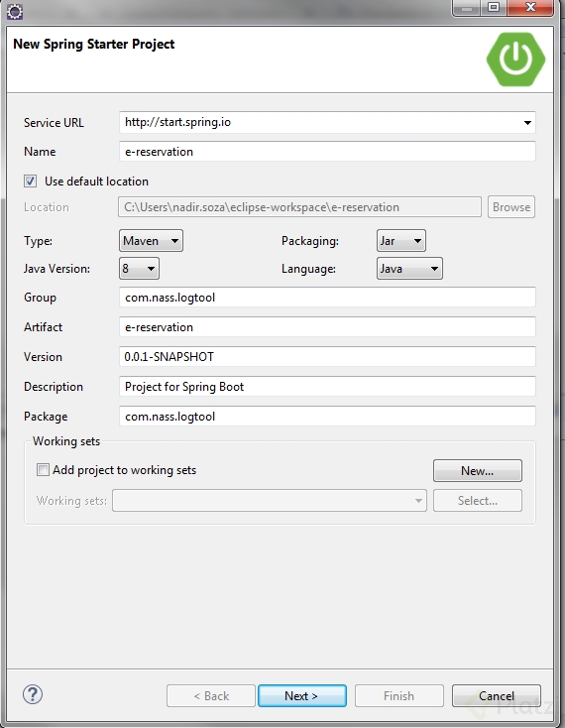The height and width of the screenshot is (728, 565).
Task: Expand the Service URL dropdown arrow
Action: tap(527, 123)
